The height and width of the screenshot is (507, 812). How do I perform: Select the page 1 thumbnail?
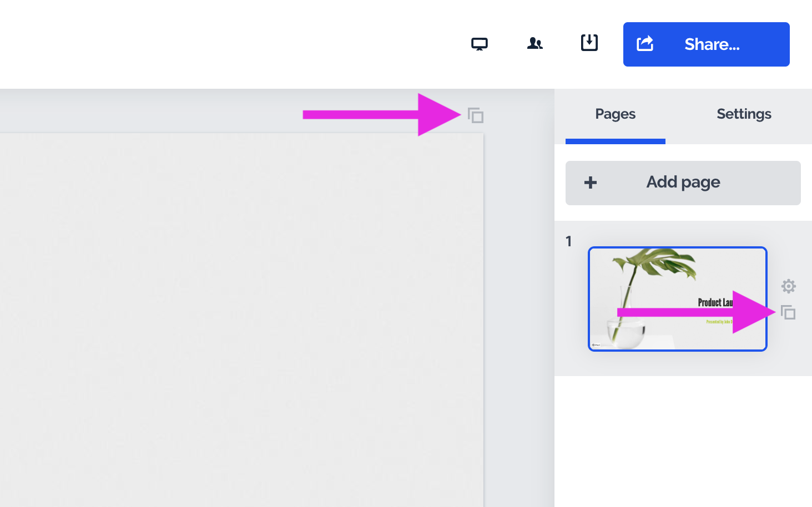(x=677, y=298)
